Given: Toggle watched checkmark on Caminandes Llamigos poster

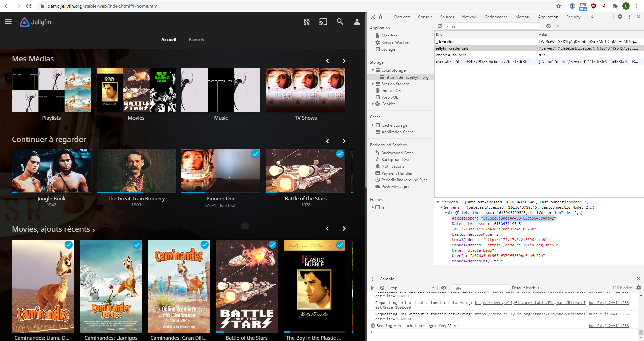Looking at the screenshot, I should [137, 245].
